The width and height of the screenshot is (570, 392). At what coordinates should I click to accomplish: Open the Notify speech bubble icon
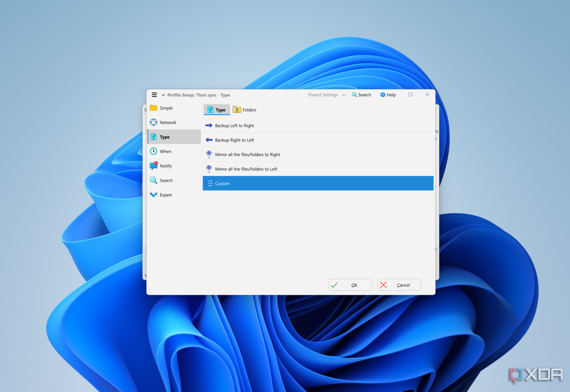pyautogui.click(x=153, y=166)
